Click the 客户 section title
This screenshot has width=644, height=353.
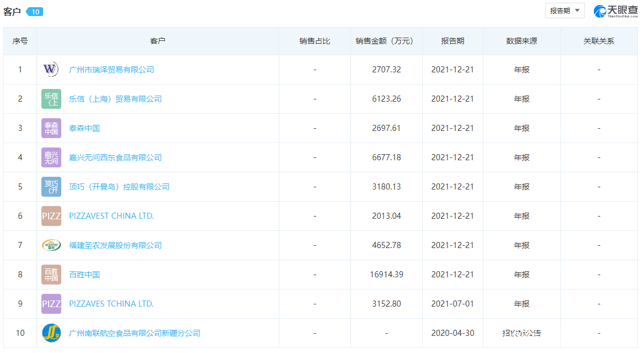[12, 12]
